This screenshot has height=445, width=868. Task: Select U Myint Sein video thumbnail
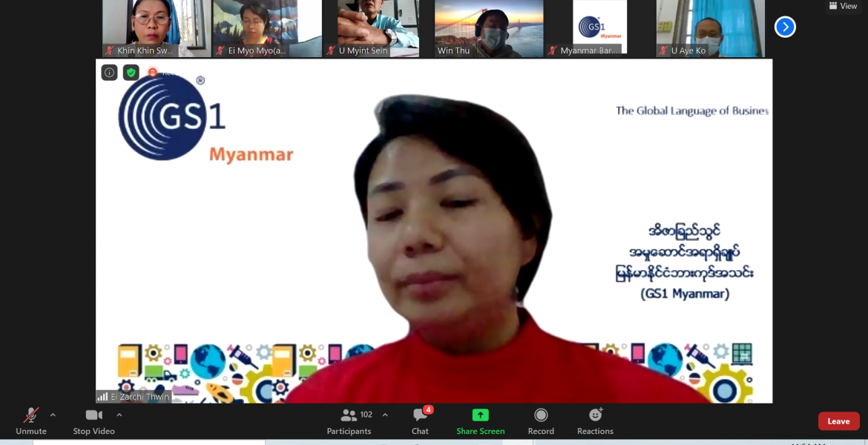[x=378, y=28]
